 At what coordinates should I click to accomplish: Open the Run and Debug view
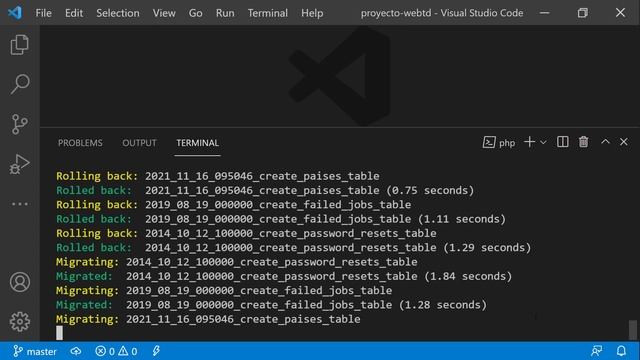19,164
